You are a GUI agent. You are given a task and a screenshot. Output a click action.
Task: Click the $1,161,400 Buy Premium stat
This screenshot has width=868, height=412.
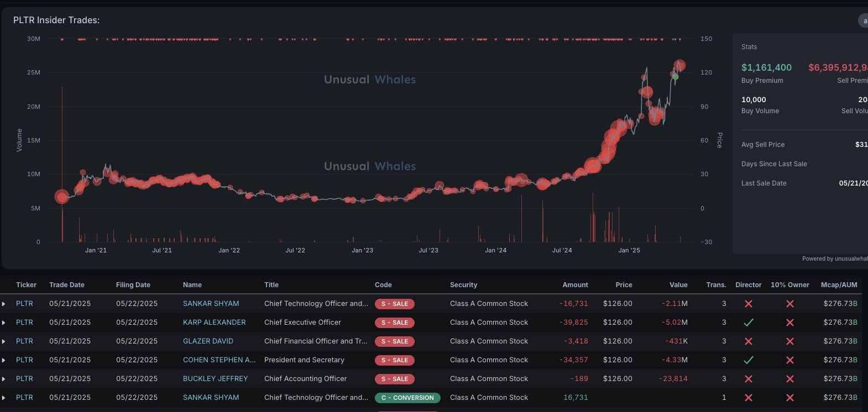pos(766,67)
